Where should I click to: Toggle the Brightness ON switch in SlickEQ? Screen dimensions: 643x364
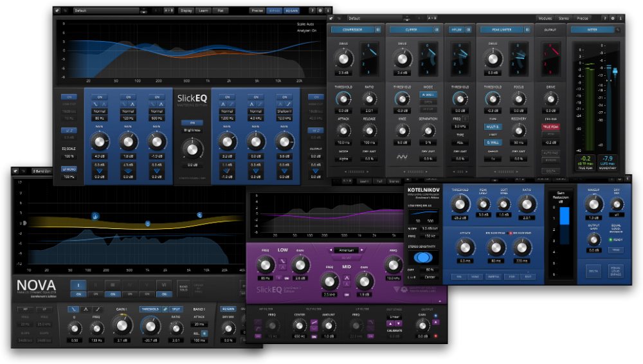[x=192, y=122]
